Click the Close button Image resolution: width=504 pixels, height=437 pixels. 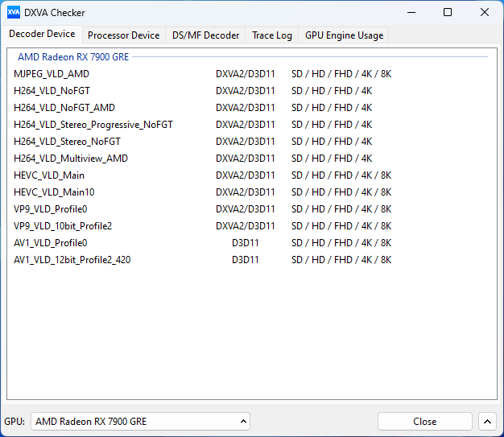pyautogui.click(x=424, y=421)
